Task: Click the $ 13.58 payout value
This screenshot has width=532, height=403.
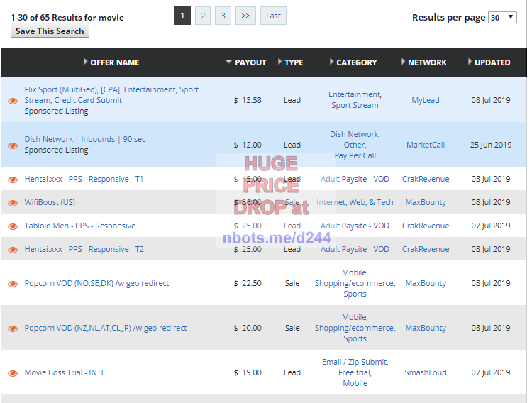Action: (248, 100)
